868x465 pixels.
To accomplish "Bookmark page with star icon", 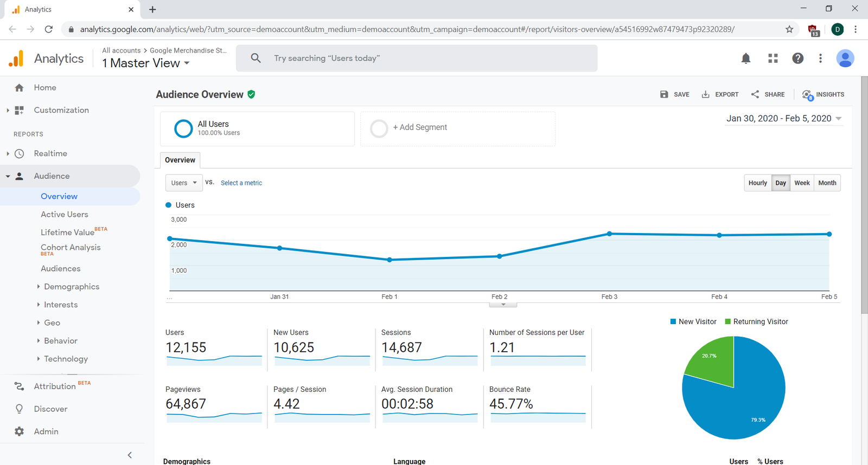I will click(x=789, y=29).
